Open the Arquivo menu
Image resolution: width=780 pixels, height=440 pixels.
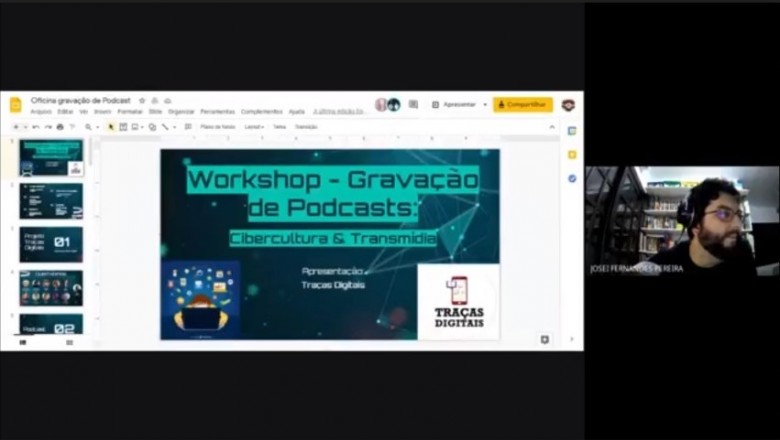(x=41, y=112)
